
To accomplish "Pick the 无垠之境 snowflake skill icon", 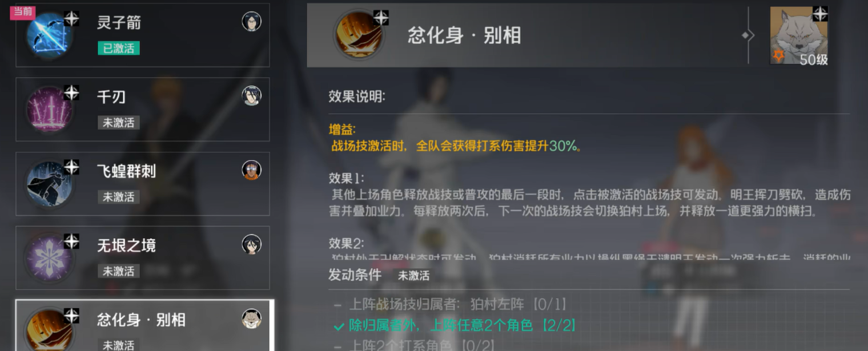I will tap(49, 258).
